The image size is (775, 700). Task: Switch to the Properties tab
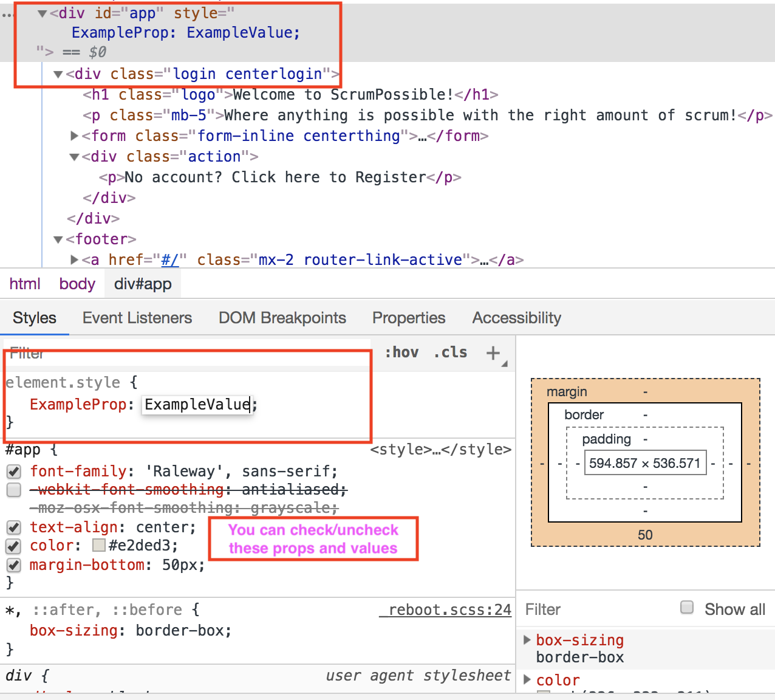point(409,318)
